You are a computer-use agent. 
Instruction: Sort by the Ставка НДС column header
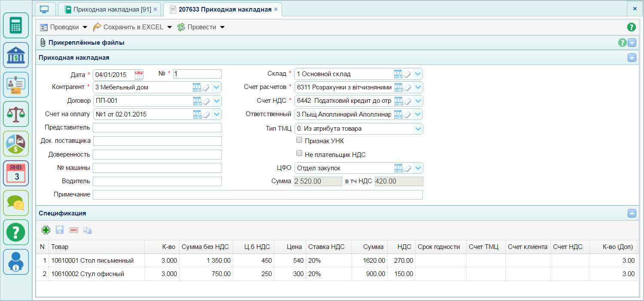pyautogui.click(x=328, y=247)
